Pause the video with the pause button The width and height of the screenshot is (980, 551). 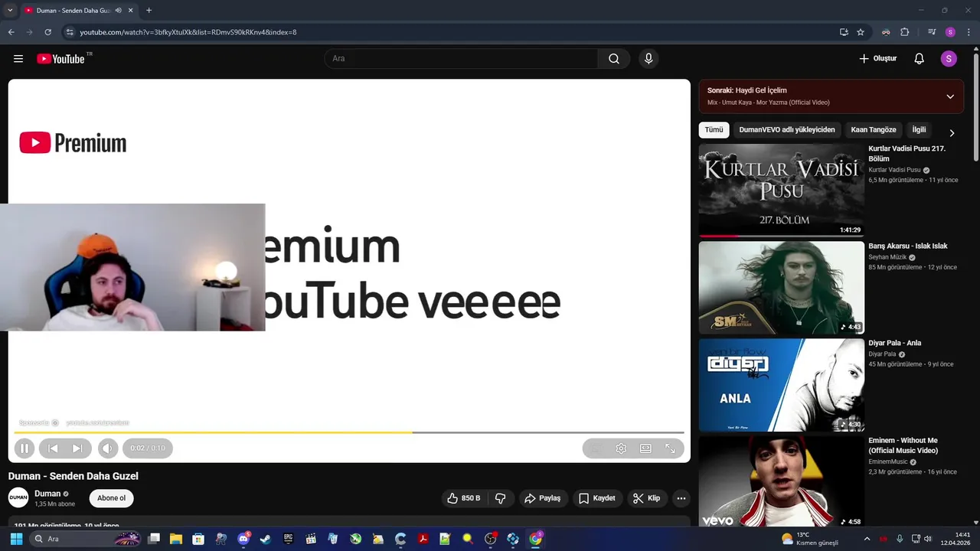24,448
